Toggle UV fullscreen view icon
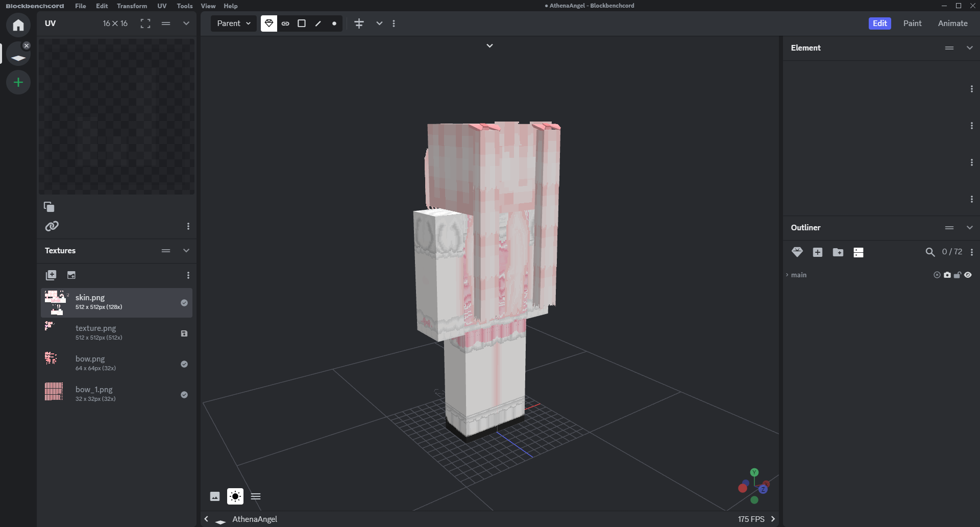The height and width of the screenshot is (527, 980). click(x=145, y=23)
